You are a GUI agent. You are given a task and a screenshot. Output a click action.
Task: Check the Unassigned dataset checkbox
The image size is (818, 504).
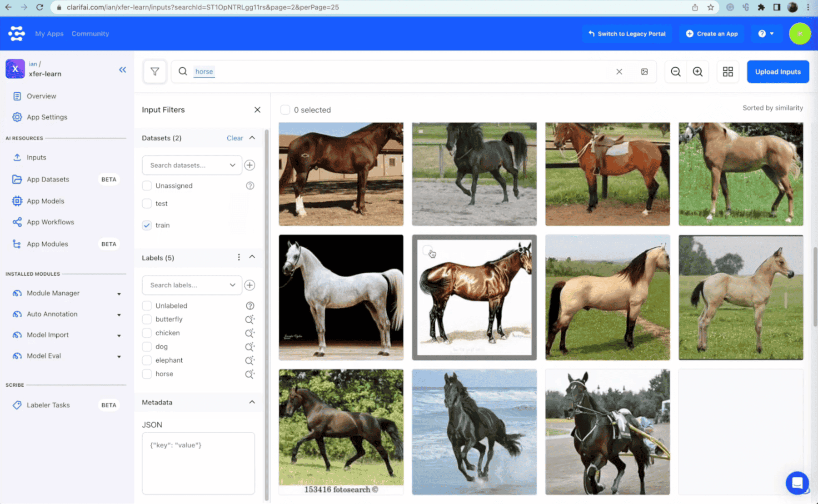147,186
